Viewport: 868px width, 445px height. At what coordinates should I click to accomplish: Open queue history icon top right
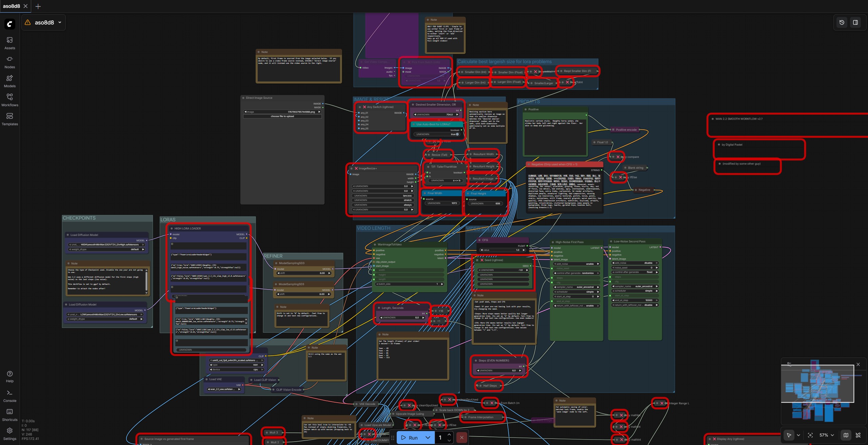[x=842, y=22]
